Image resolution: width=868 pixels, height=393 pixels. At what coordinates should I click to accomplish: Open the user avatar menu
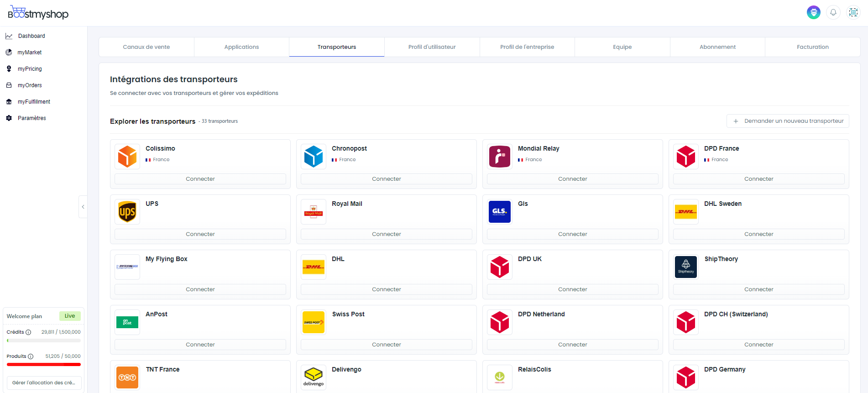pyautogui.click(x=813, y=12)
